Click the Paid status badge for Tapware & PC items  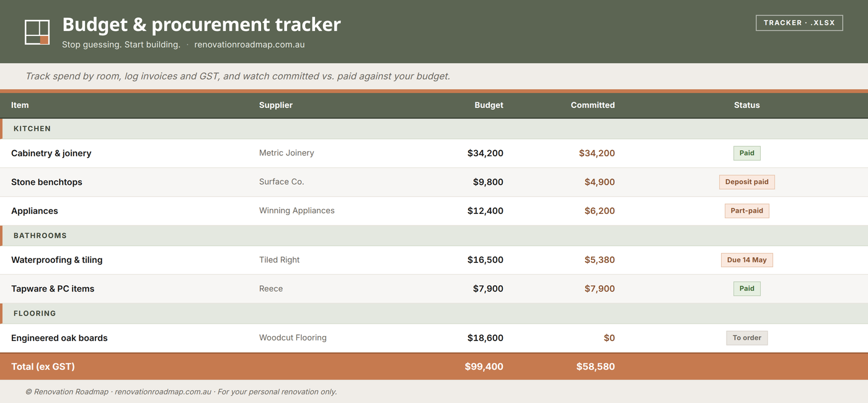(x=747, y=288)
